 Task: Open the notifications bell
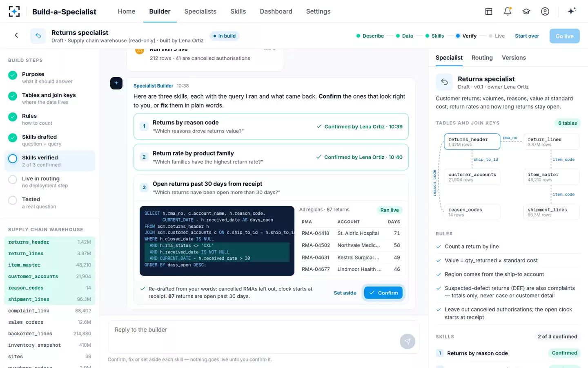pos(508,11)
